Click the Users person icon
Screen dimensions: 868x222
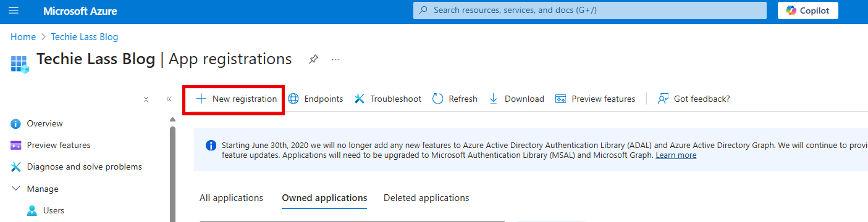coord(32,211)
